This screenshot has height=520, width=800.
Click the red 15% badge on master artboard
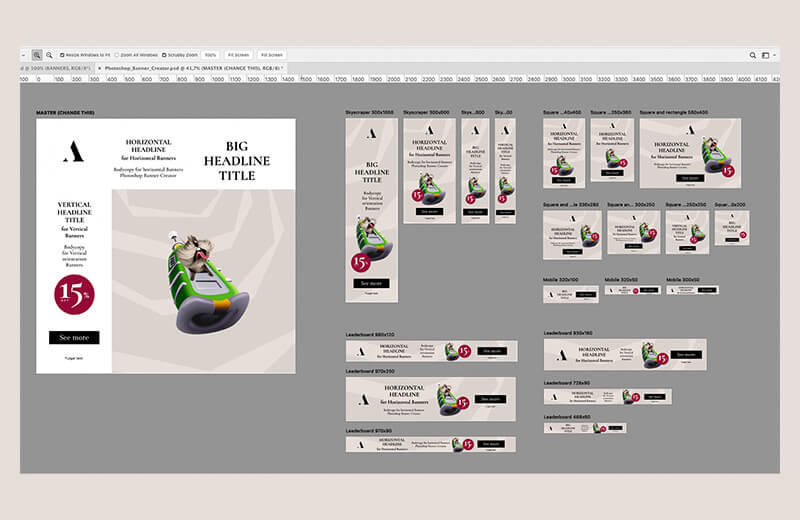[75, 294]
